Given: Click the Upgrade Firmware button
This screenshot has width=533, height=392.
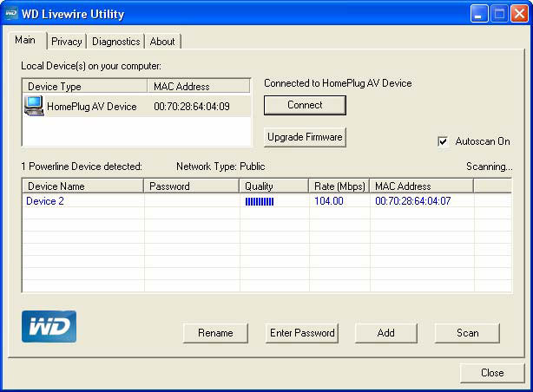Looking at the screenshot, I should tap(305, 137).
